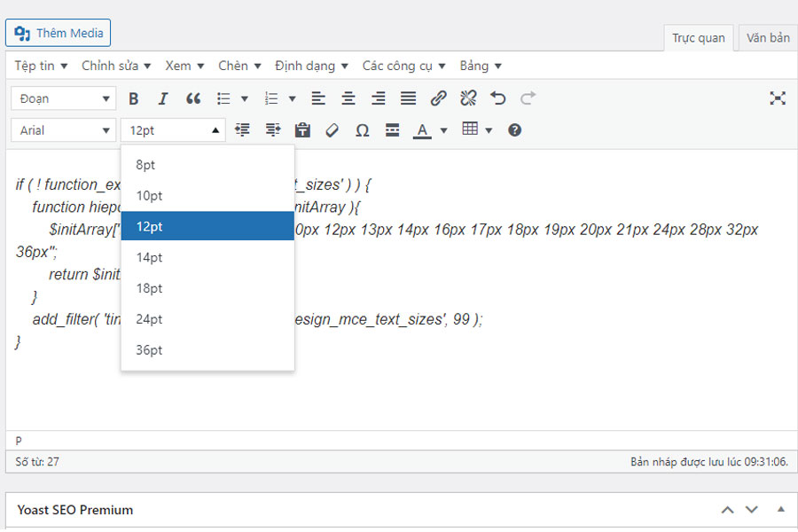Undo the last change
Screen dimensions: 798x532
497,98
